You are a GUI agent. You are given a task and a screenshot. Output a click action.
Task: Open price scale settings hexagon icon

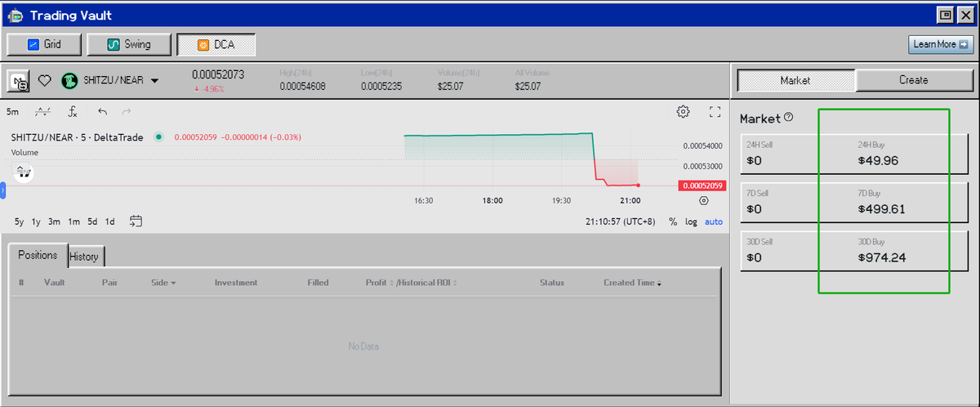tap(704, 199)
